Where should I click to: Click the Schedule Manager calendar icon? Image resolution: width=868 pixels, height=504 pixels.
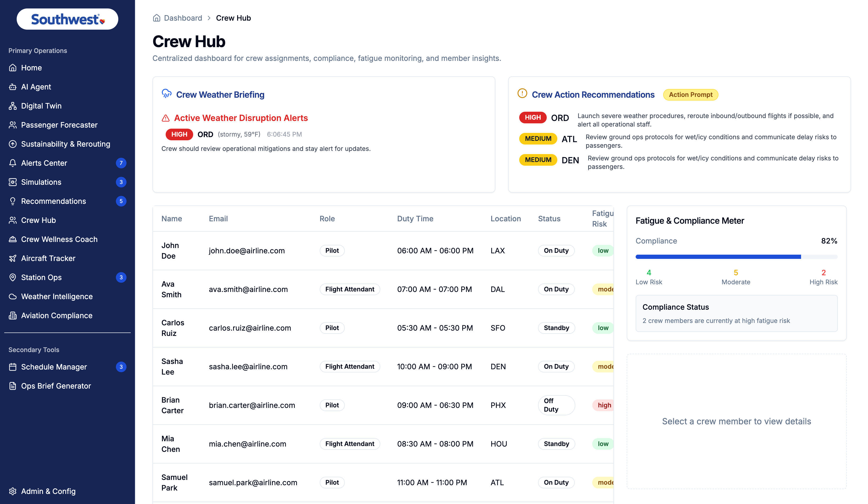tap(13, 367)
